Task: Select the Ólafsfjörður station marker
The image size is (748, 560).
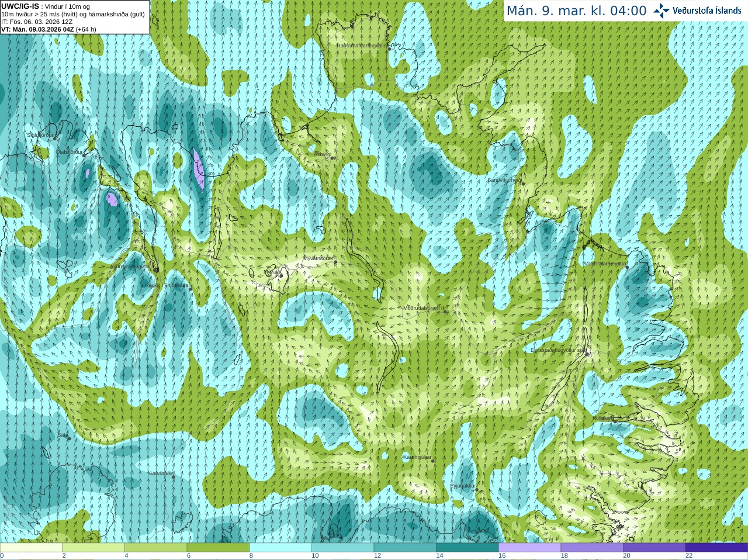Action: click(x=84, y=155)
